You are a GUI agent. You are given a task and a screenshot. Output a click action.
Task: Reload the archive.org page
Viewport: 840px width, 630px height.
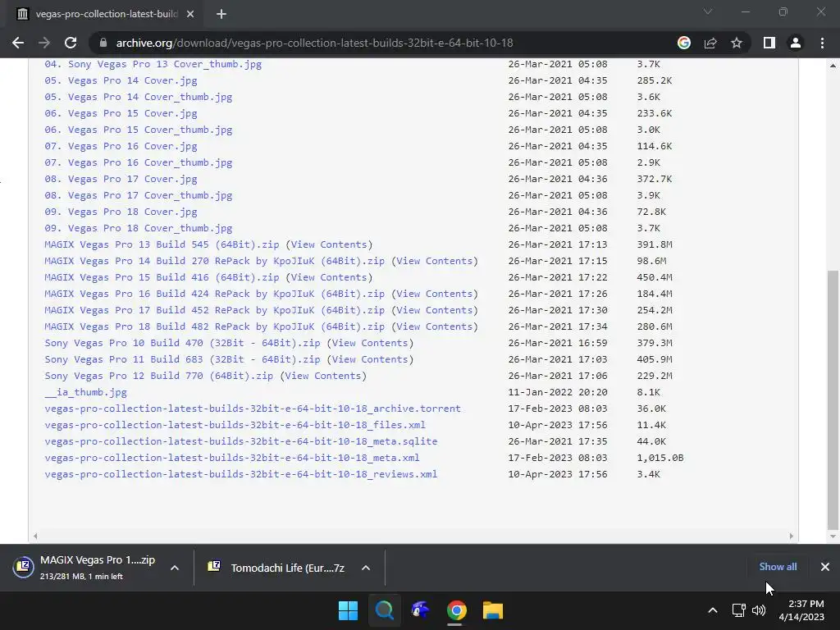71,43
